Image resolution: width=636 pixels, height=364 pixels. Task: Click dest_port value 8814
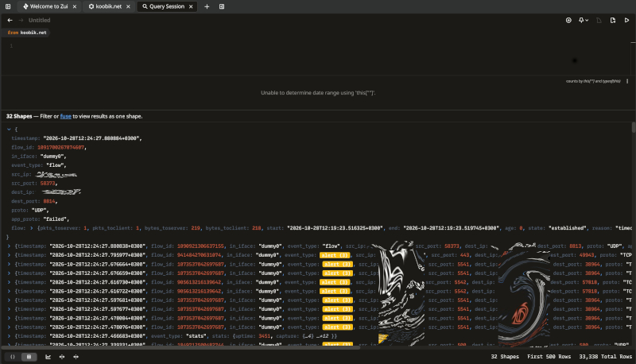pos(49,201)
